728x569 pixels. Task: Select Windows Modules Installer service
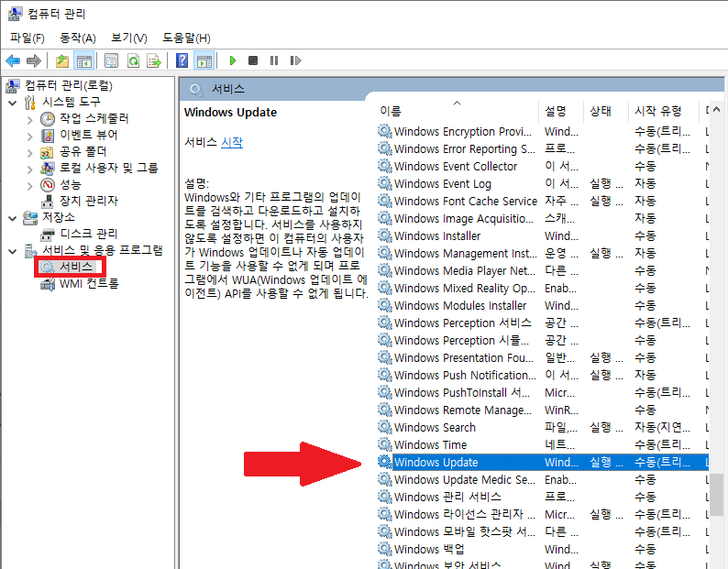pos(542,305)
